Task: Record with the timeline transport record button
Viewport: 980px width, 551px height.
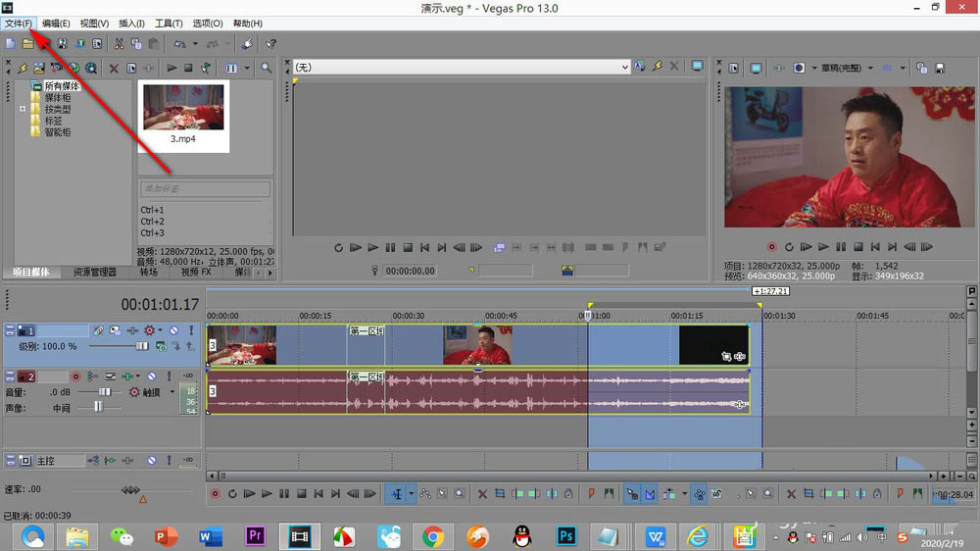Action: pos(215,494)
